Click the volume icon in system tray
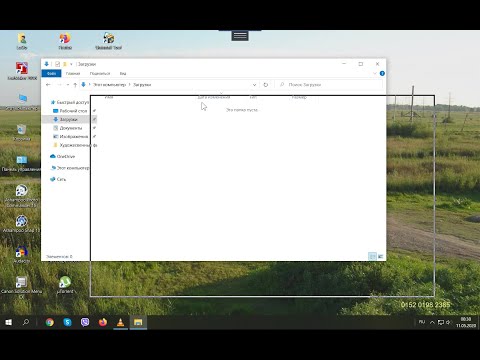The width and height of the screenshot is (480, 360). tap(448, 322)
